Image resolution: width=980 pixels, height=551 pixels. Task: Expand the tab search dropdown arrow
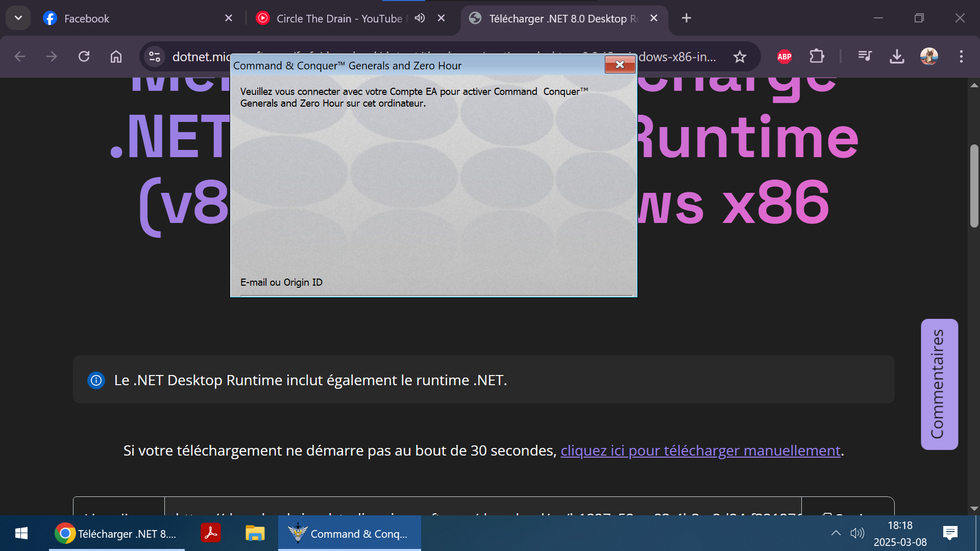[x=18, y=18]
